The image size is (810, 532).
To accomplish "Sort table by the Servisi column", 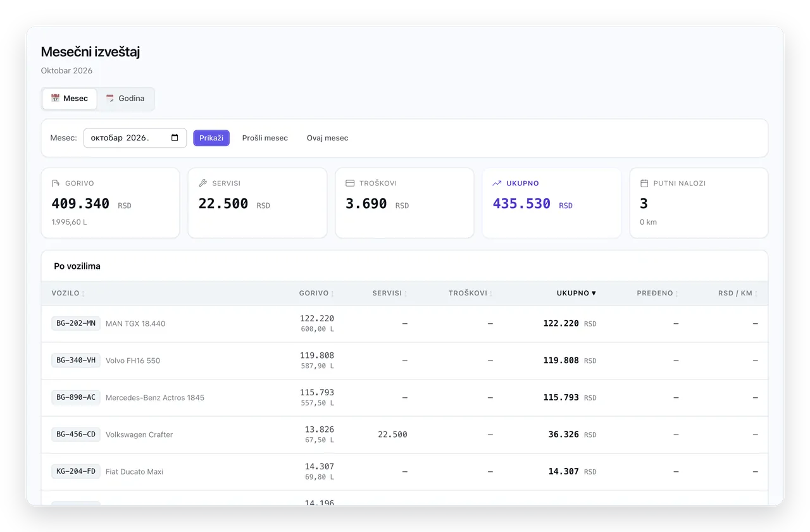I will tap(390, 294).
